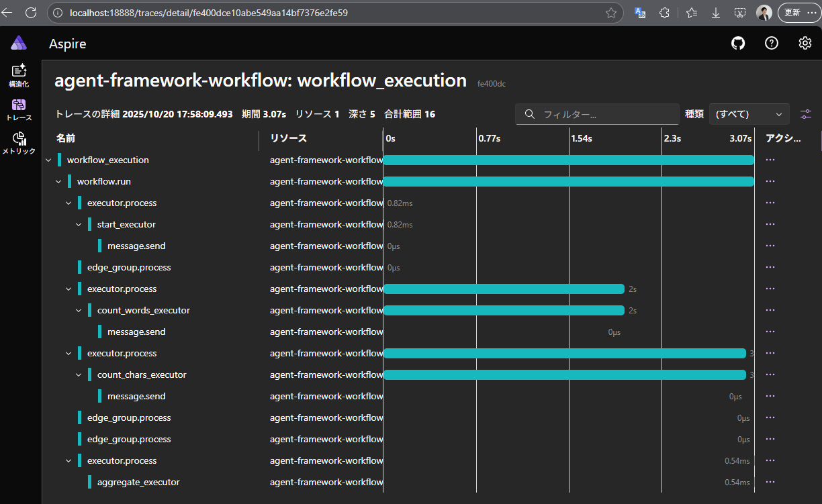Screen dimensions: 822x504
Task: Collapse the count_words_executor span
Action: coord(79,311)
